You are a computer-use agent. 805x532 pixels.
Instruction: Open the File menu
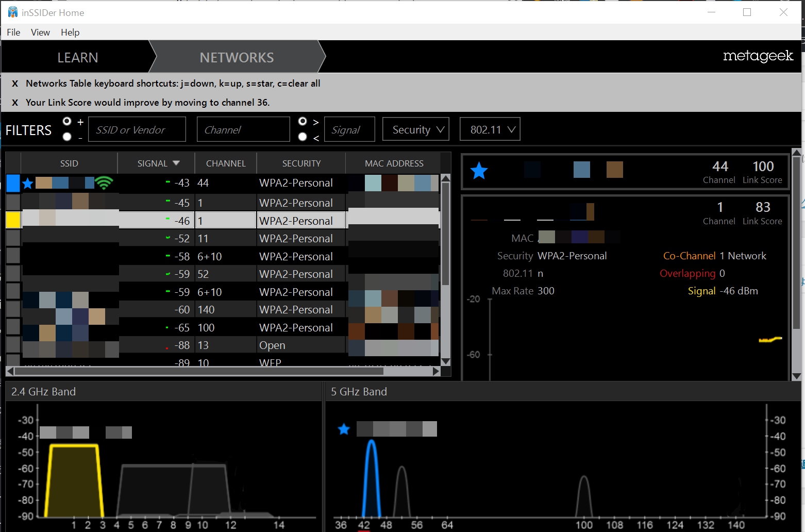pos(13,32)
